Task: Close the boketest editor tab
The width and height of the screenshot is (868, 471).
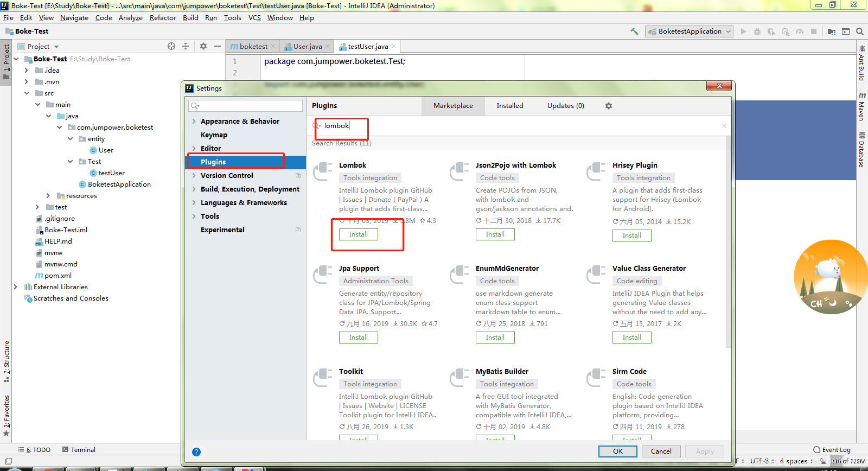Action: click(x=273, y=46)
